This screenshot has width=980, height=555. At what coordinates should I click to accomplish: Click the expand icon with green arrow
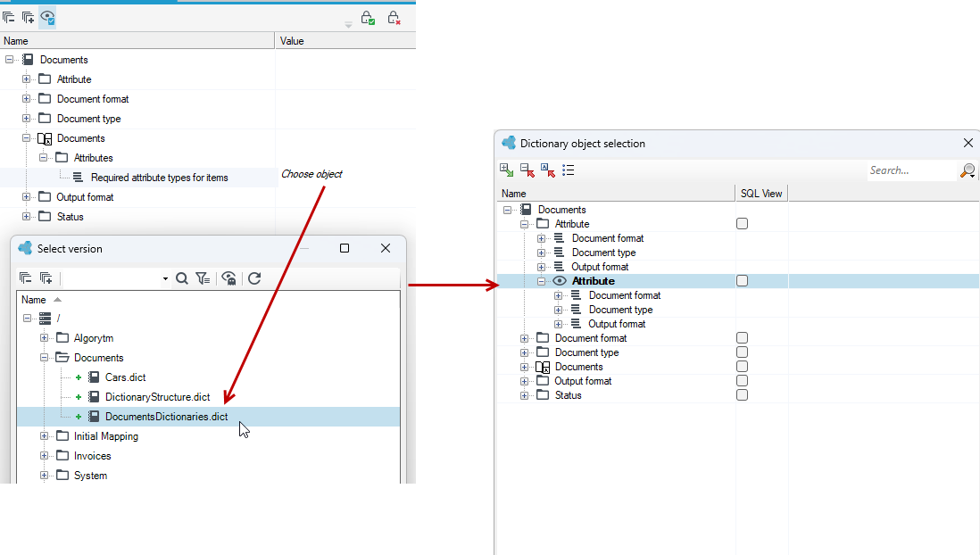tap(506, 170)
